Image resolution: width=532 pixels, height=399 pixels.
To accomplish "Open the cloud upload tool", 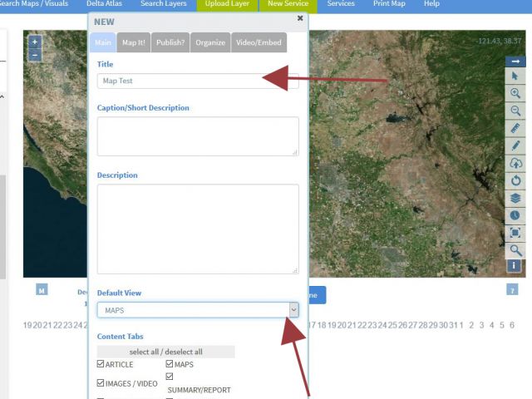I will point(515,163).
